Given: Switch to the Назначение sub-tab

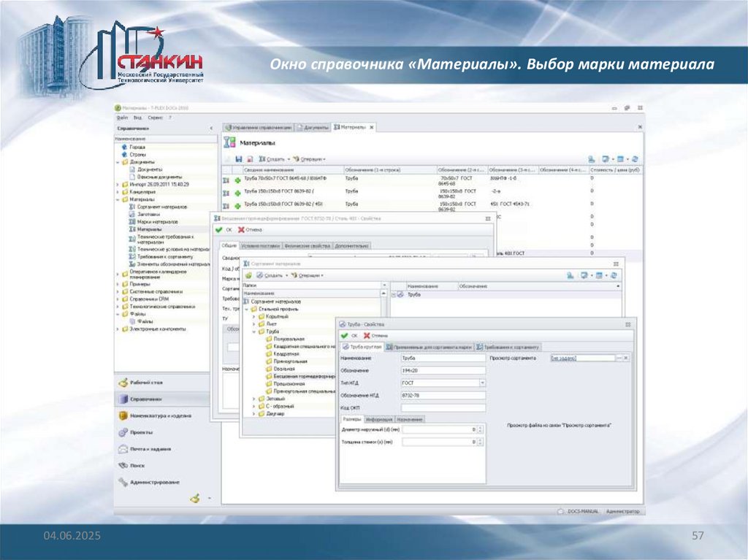Looking at the screenshot, I should (410, 420).
